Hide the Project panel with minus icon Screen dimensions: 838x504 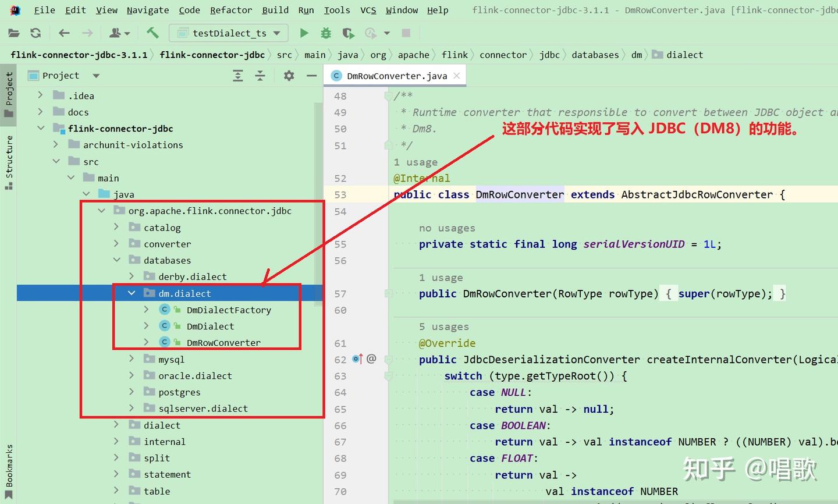311,76
